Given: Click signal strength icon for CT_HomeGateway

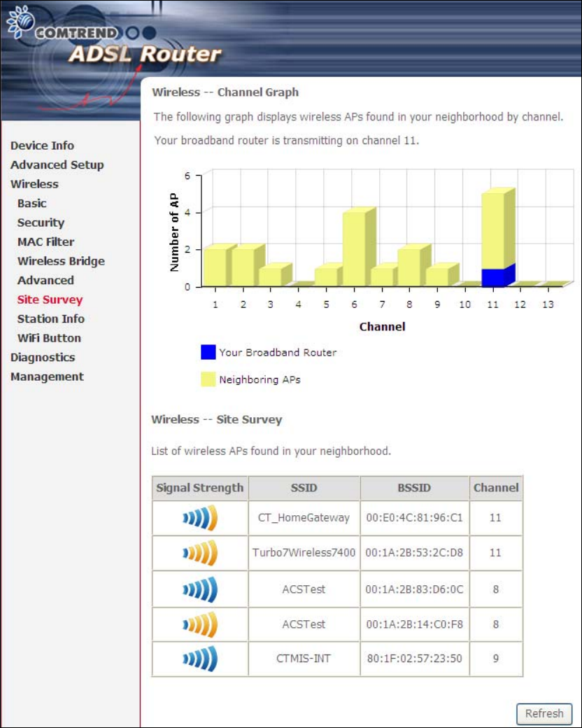Looking at the screenshot, I should pyautogui.click(x=200, y=518).
